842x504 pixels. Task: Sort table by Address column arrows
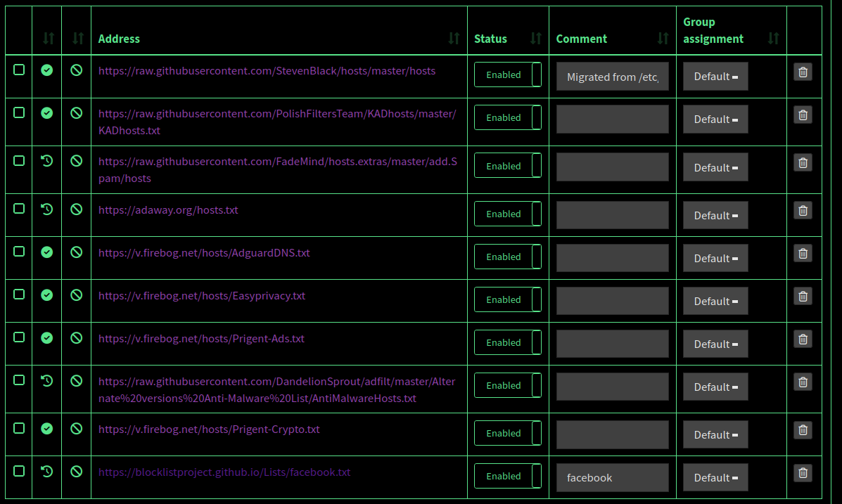(x=454, y=39)
